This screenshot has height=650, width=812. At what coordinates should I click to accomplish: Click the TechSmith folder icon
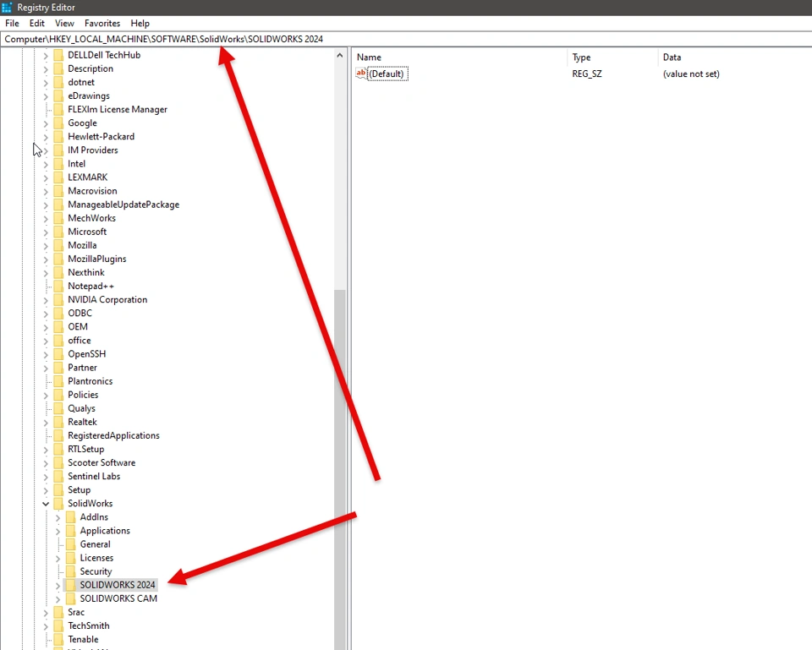pos(58,625)
